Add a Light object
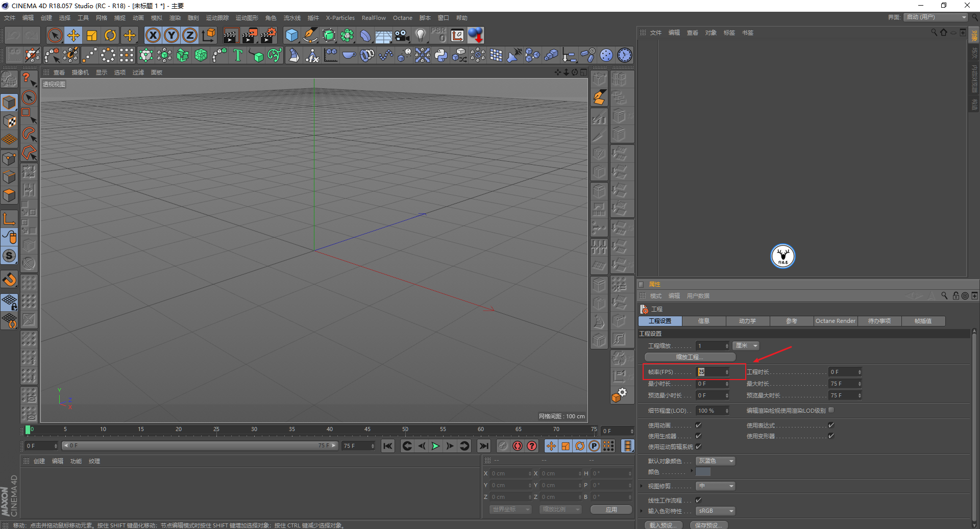This screenshot has height=529, width=980. (x=421, y=35)
